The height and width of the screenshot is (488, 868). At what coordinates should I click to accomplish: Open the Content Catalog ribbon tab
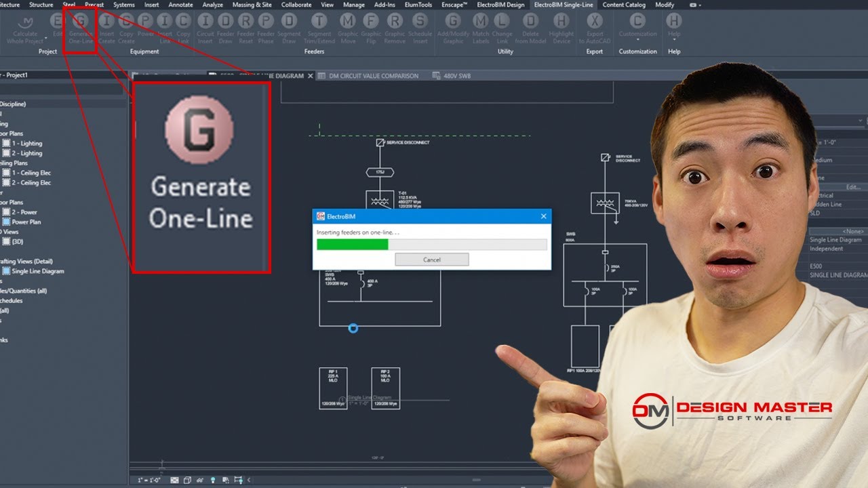click(x=624, y=5)
